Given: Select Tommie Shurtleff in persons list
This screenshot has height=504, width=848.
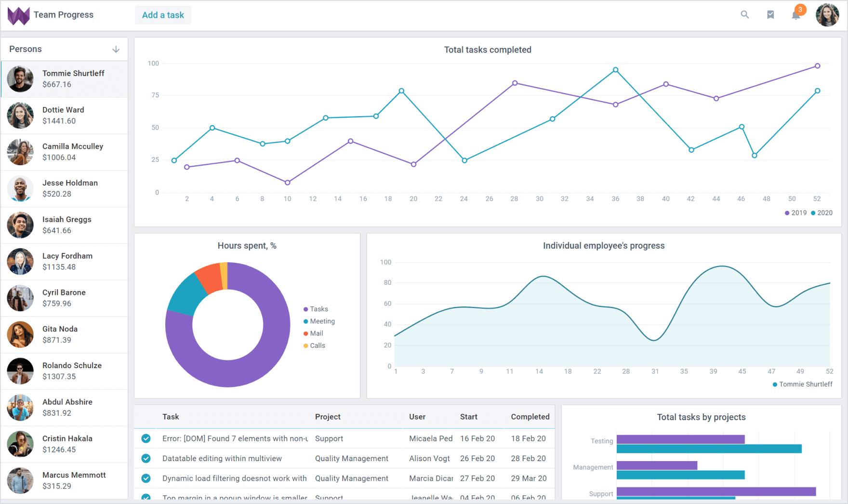Looking at the screenshot, I should (x=65, y=79).
